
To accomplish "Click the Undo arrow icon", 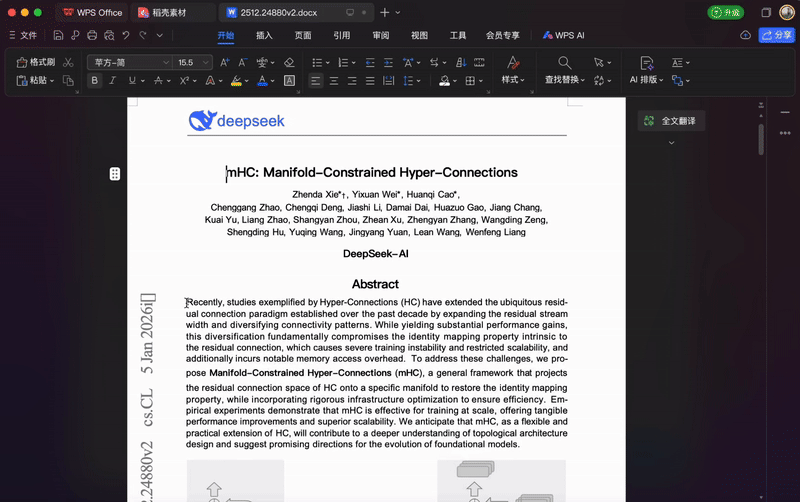I will coord(126,35).
